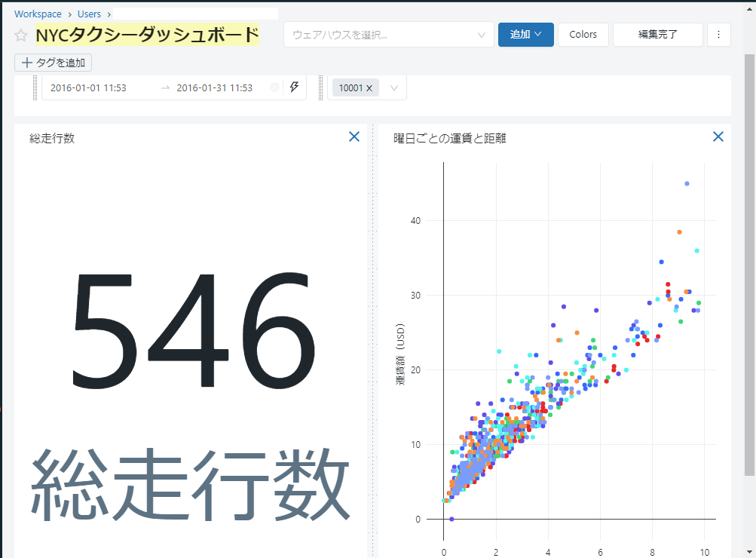Screen dimensions: 756x558
Task: Open the Workspace breadcrumb link
Action: (x=38, y=14)
